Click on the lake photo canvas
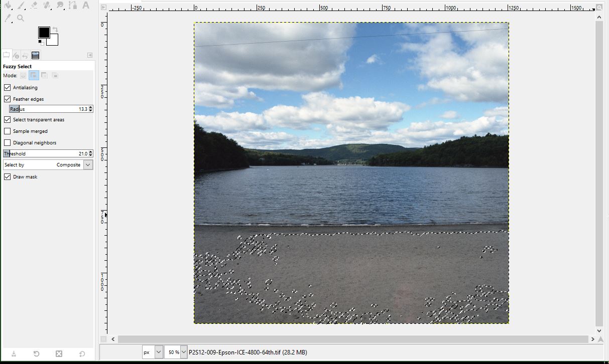Image resolution: width=609 pixels, height=364 pixels. point(351,173)
